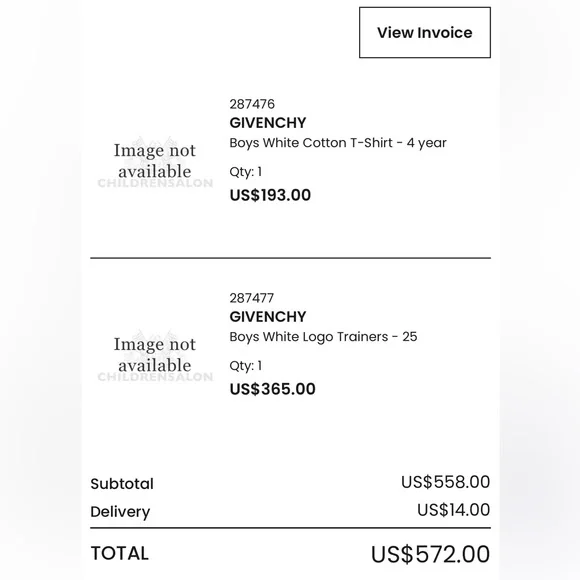Open Boys White Logo Trainers item
The image size is (580, 580).
323,337
